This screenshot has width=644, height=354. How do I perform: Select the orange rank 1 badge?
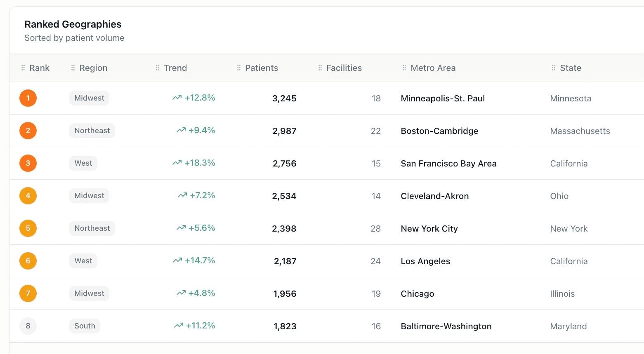click(28, 98)
